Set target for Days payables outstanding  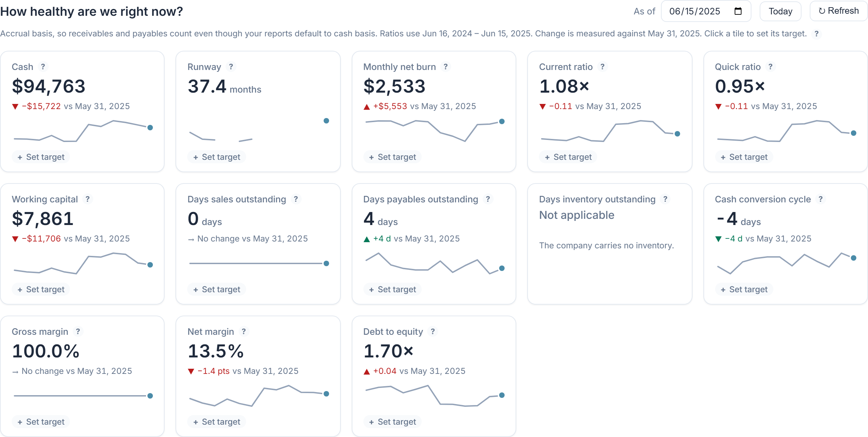point(393,290)
